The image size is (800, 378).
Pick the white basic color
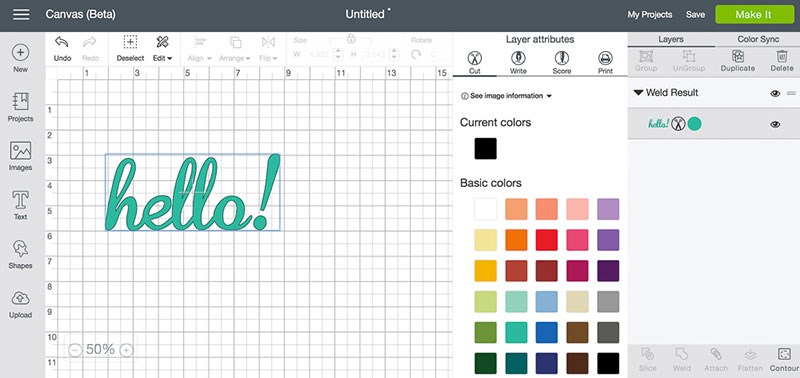[x=485, y=209]
